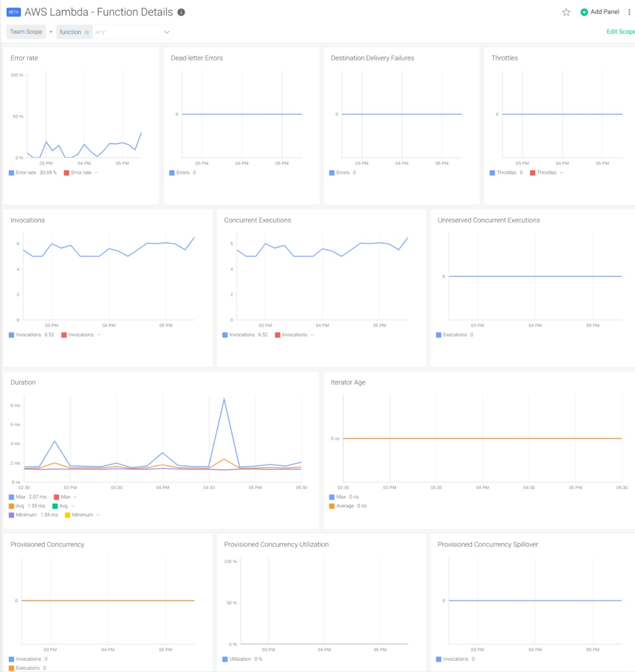Click Unreserved Concurrent Executions panel title
The image size is (635, 672).
(489, 220)
